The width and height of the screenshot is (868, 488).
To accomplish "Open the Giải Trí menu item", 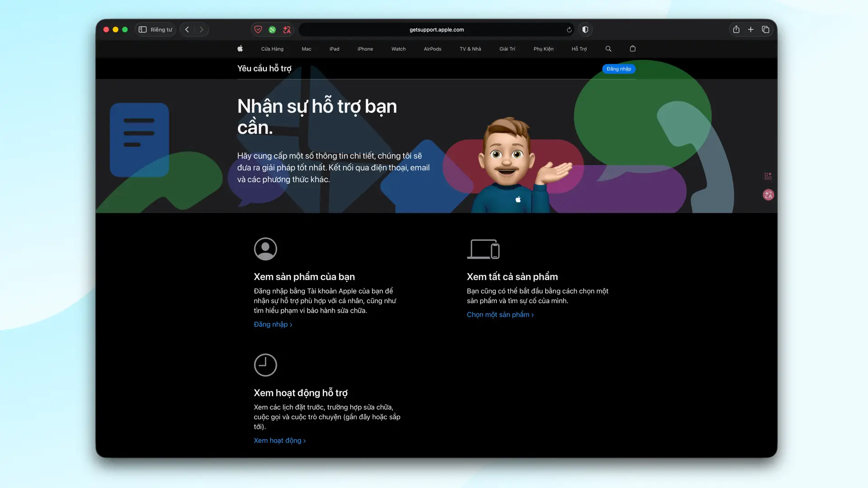I will pos(507,49).
